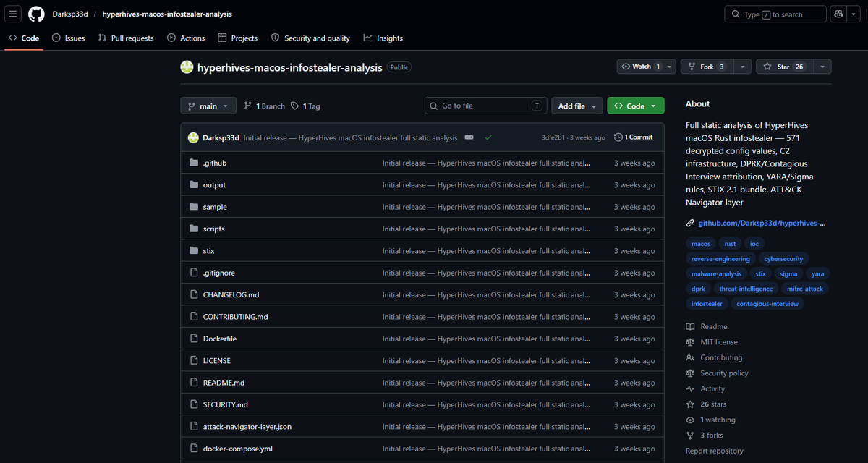
Task: Open the Dockerfile file
Action: (220, 339)
